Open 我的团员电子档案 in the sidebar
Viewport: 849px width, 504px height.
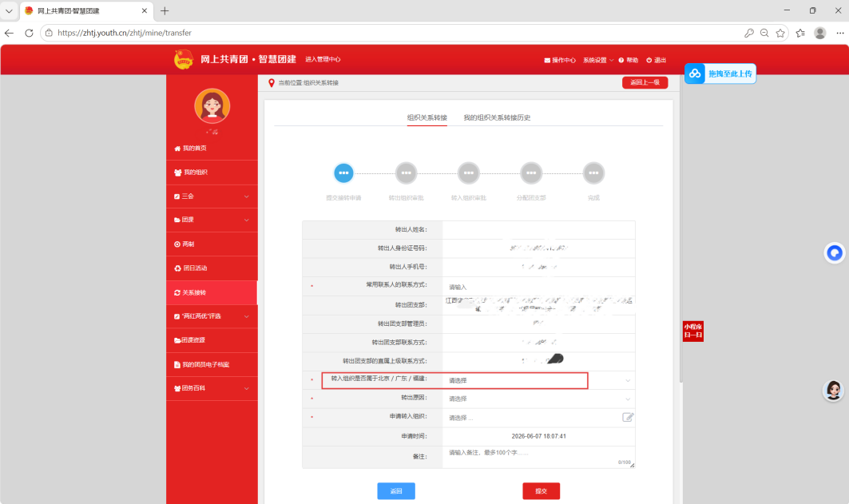(x=212, y=365)
